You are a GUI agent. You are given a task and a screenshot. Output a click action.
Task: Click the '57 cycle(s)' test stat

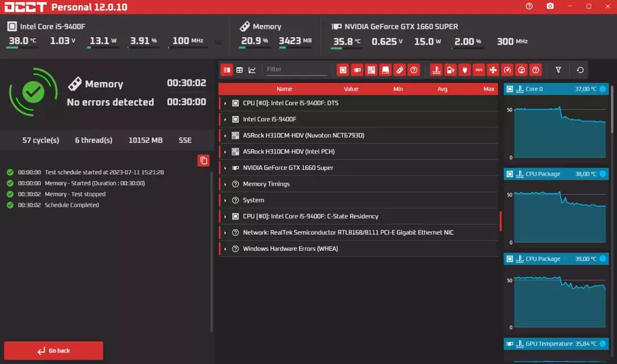40,140
